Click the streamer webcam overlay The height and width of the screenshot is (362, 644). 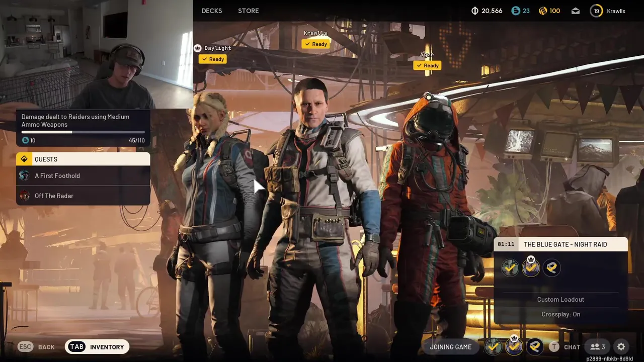coord(97,54)
